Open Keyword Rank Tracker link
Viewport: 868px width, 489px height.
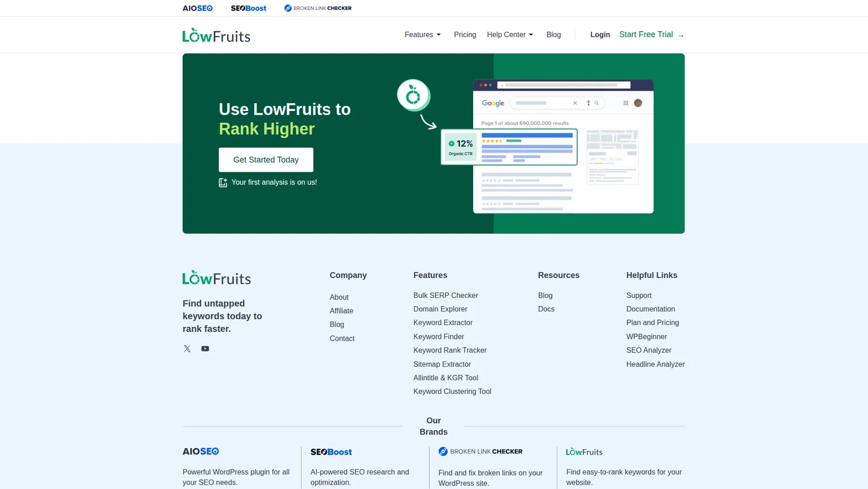[450, 350]
